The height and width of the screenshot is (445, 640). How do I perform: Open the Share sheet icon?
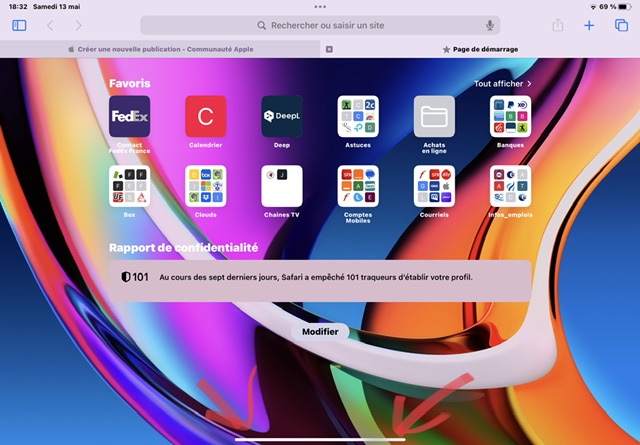point(557,25)
